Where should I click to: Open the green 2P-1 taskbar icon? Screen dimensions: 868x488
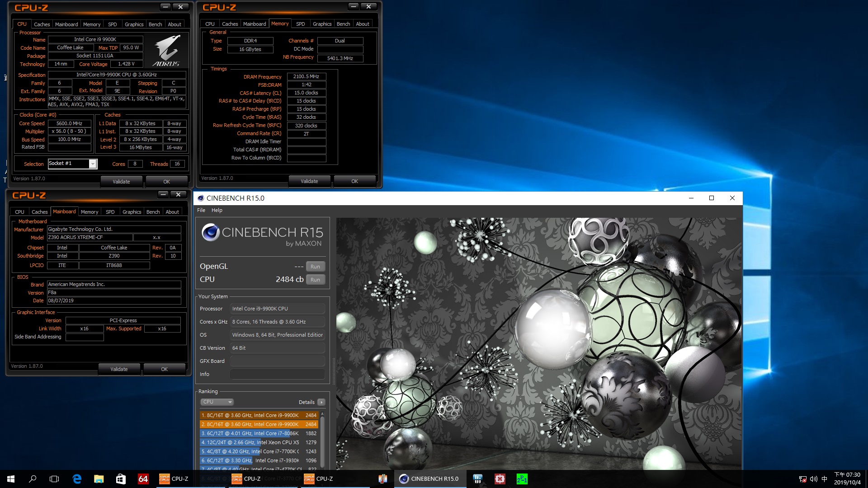click(522, 479)
